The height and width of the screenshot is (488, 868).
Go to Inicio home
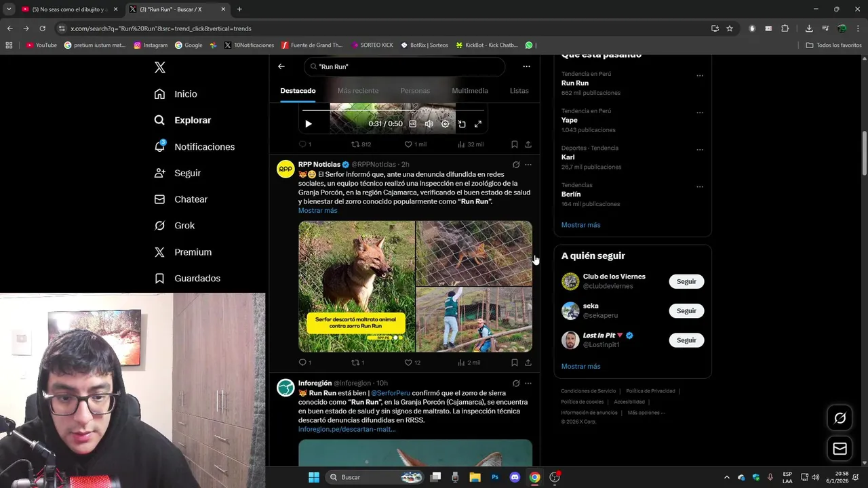[x=176, y=94]
